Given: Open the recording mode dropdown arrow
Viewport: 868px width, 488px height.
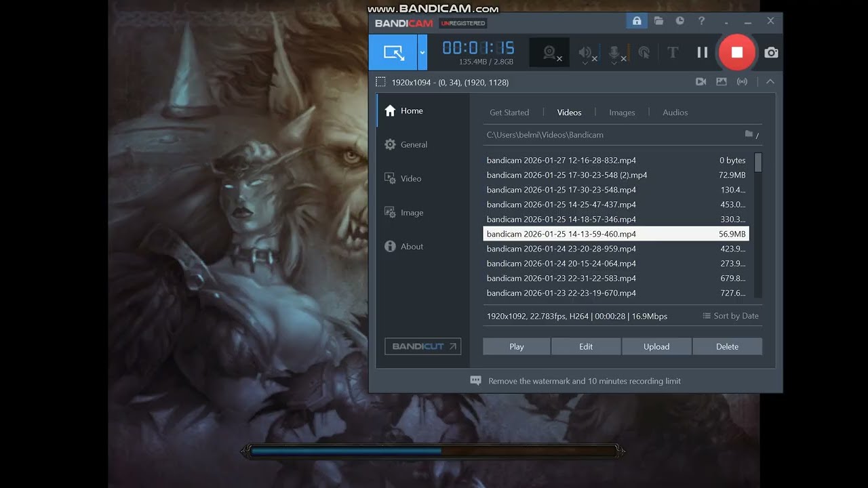Looking at the screenshot, I should [x=422, y=52].
